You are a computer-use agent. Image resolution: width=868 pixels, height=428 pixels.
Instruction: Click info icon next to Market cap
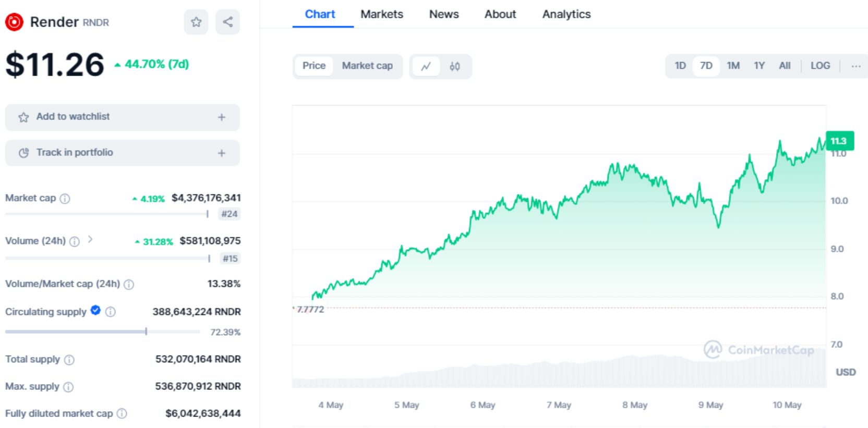coord(65,199)
